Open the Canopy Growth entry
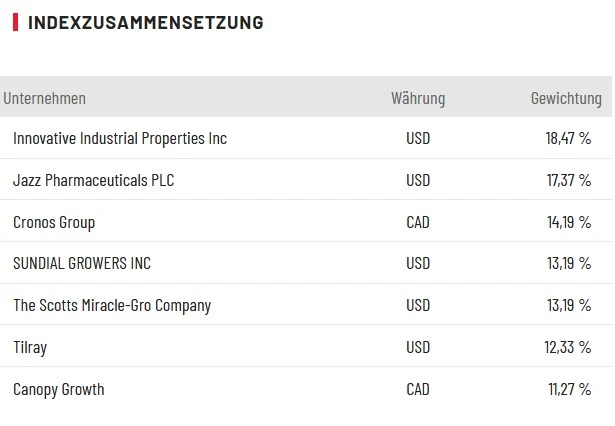This screenshot has height=426, width=615. tap(58, 389)
